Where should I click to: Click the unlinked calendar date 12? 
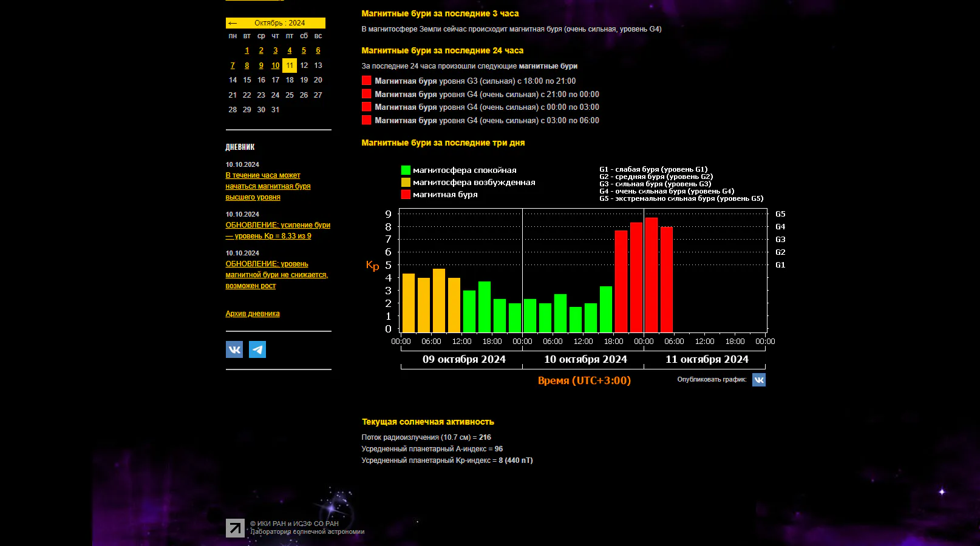coord(304,66)
